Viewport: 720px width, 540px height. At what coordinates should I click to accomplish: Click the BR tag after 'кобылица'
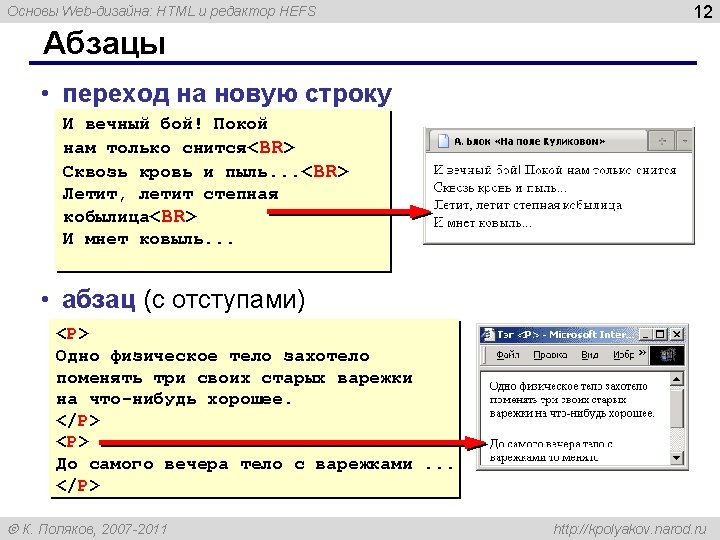point(173,216)
